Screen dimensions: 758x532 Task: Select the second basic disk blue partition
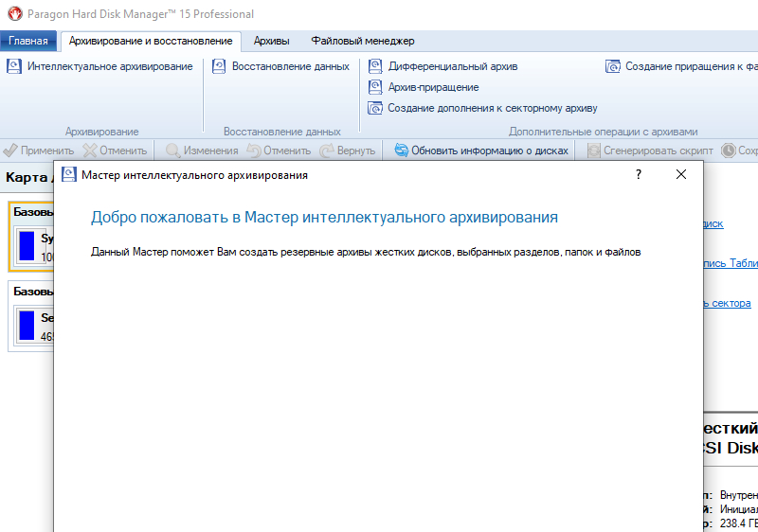pyautogui.click(x=27, y=326)
